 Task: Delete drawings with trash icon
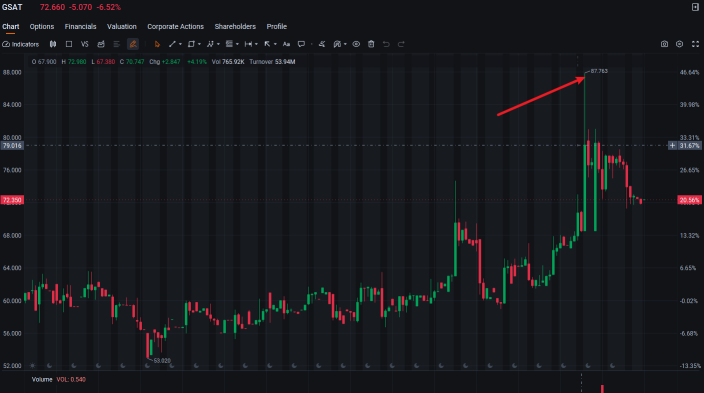371,44
